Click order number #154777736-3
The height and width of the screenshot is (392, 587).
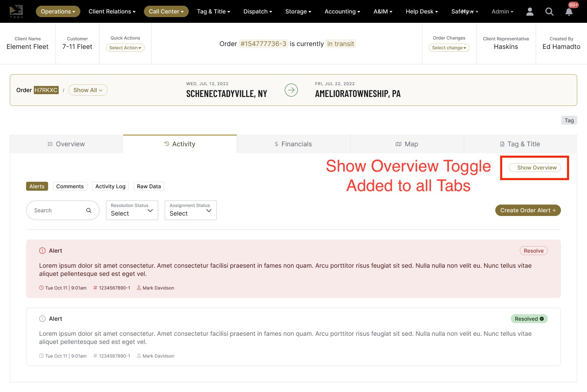click(x=263, y=44)
